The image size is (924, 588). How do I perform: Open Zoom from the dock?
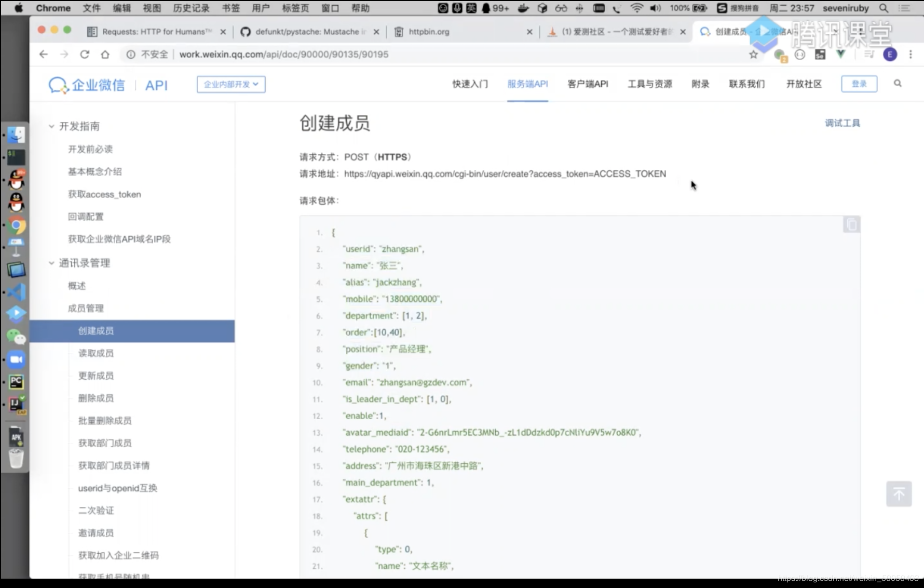pos(16,359)
